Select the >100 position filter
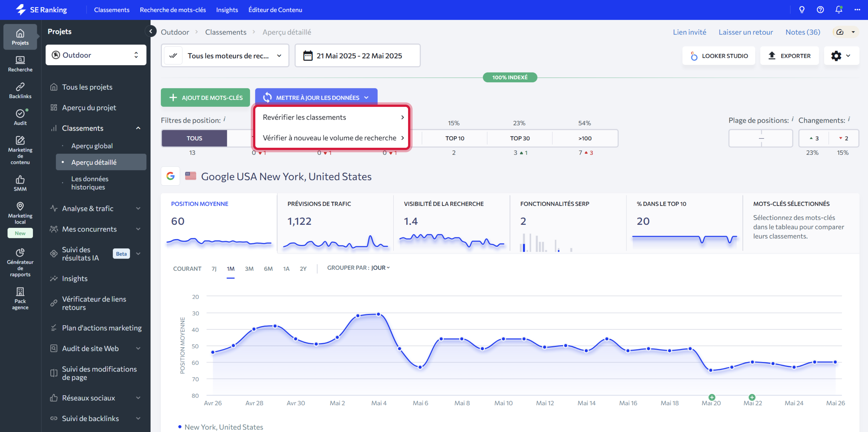 pyautogui.click(x=585, y=138)
